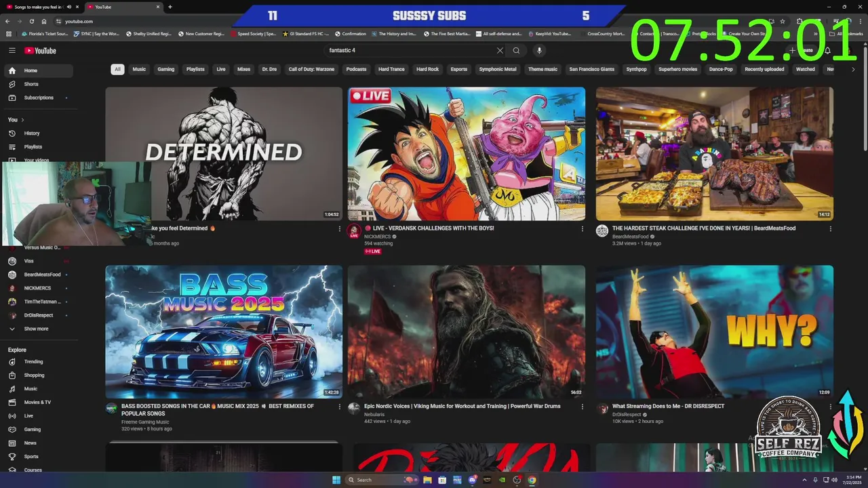Switch to the Songs to make you feel tab

tap(38, 7)
